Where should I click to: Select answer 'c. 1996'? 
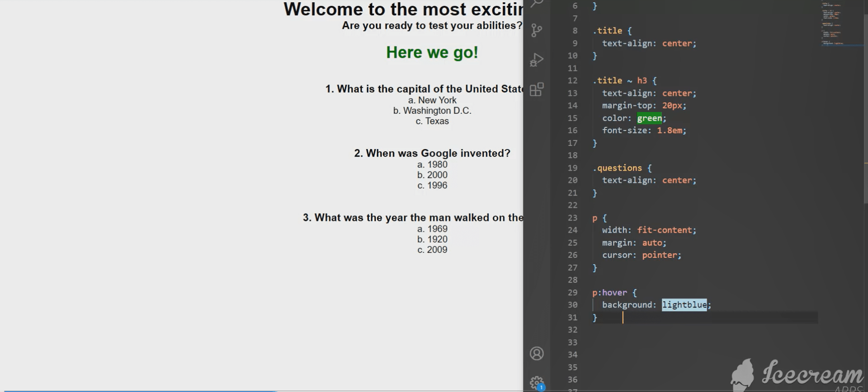(x=432, y=185)
